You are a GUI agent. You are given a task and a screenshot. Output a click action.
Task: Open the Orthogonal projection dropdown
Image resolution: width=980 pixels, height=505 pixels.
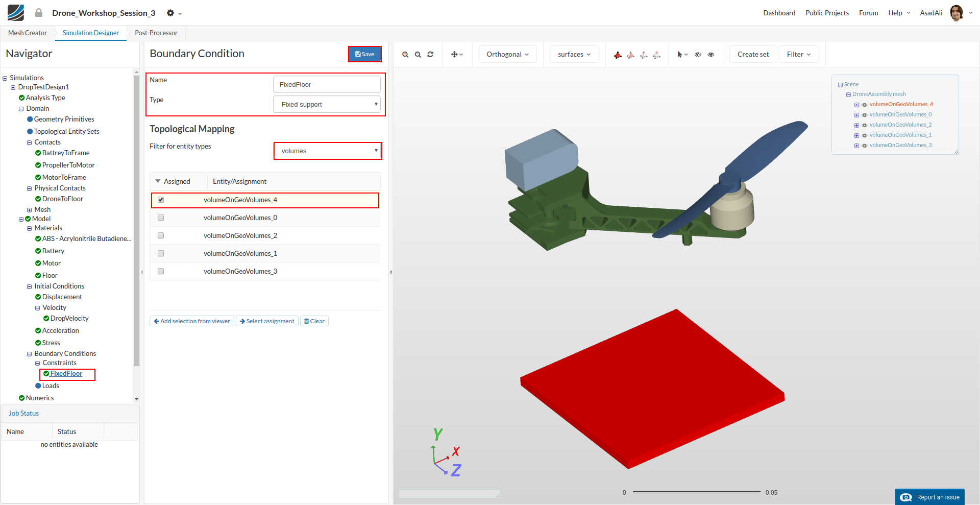tap(507, 55)
